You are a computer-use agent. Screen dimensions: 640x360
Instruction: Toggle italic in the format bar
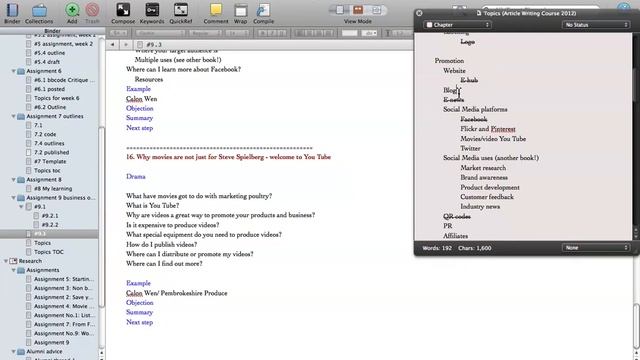point(273,33)
